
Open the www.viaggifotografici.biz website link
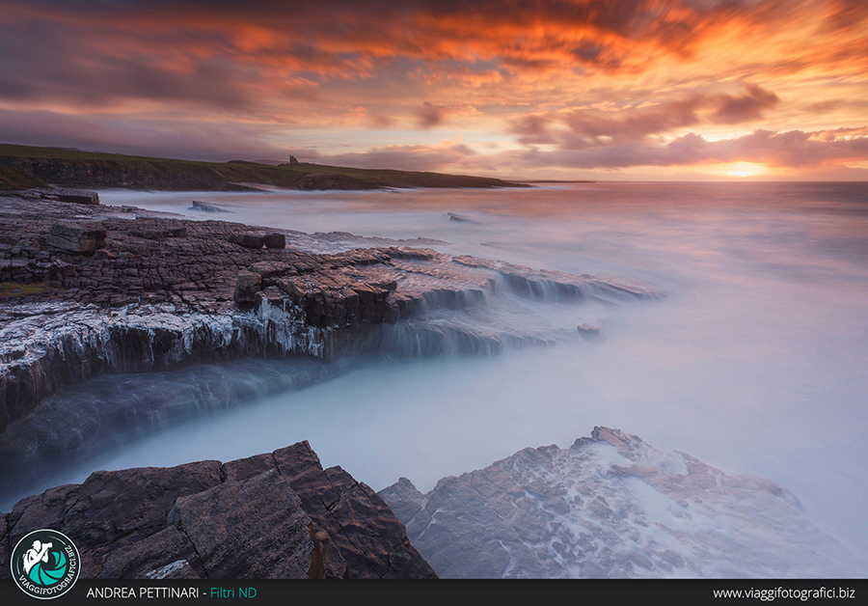coord(784,593)
